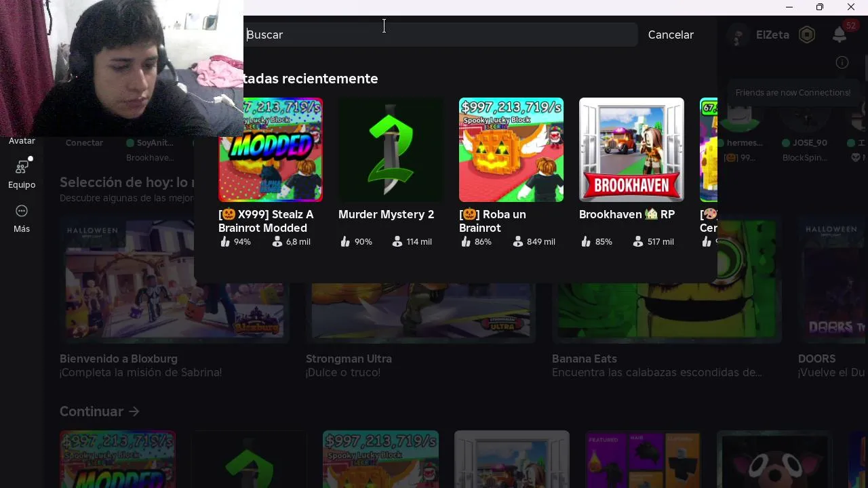
Task: Open the Continuar section arrow
Action: 134,411
